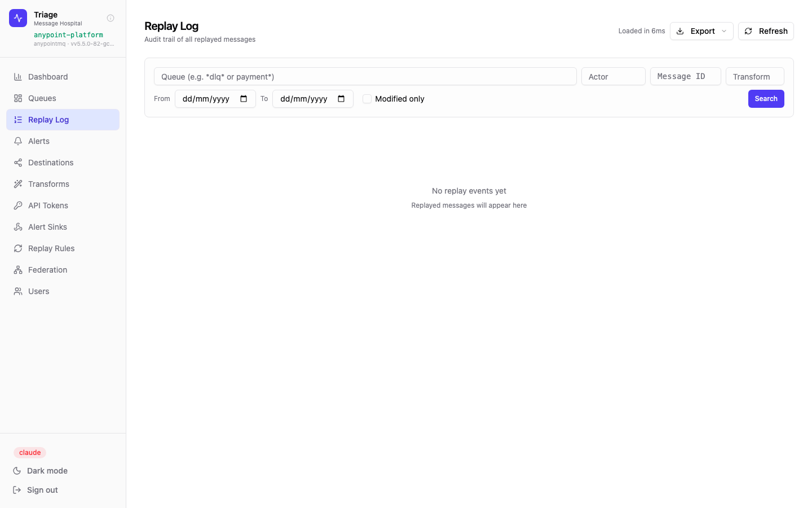This screenshot has height=508, width=812.
Task: Open Transforms page
Action: click(x=63, y=184)
